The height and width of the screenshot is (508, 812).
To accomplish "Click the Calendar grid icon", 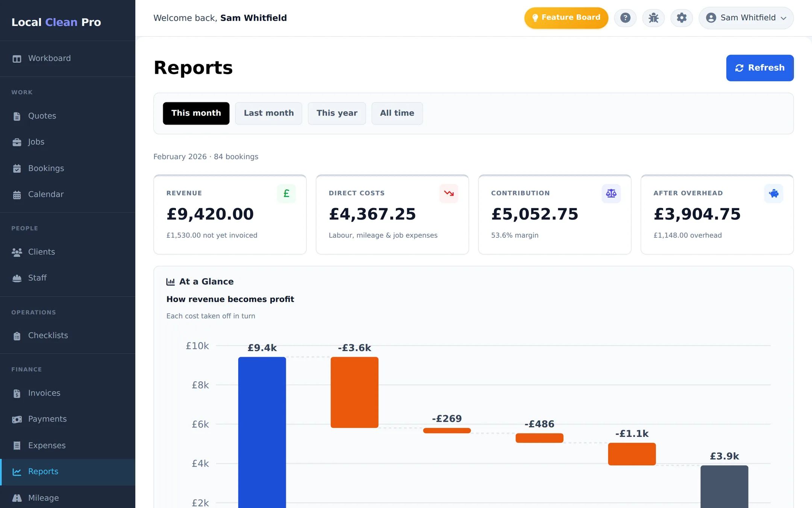I will [17, 195].
